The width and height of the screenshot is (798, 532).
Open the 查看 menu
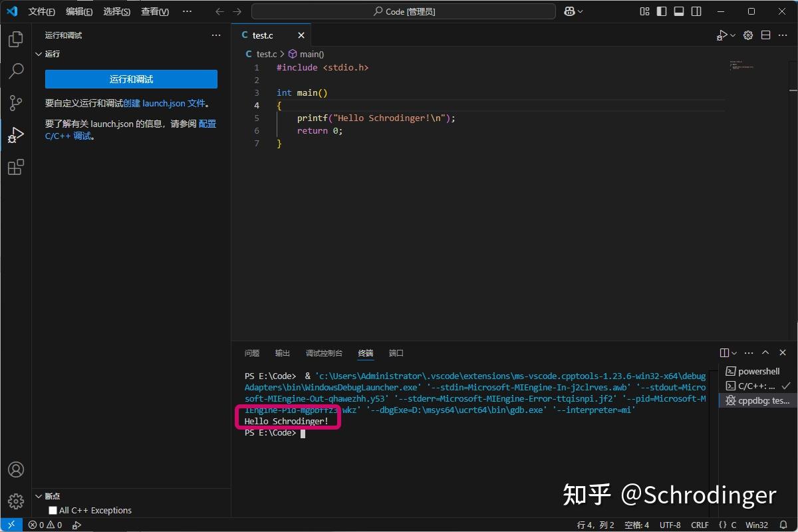(x=154, y=11)
